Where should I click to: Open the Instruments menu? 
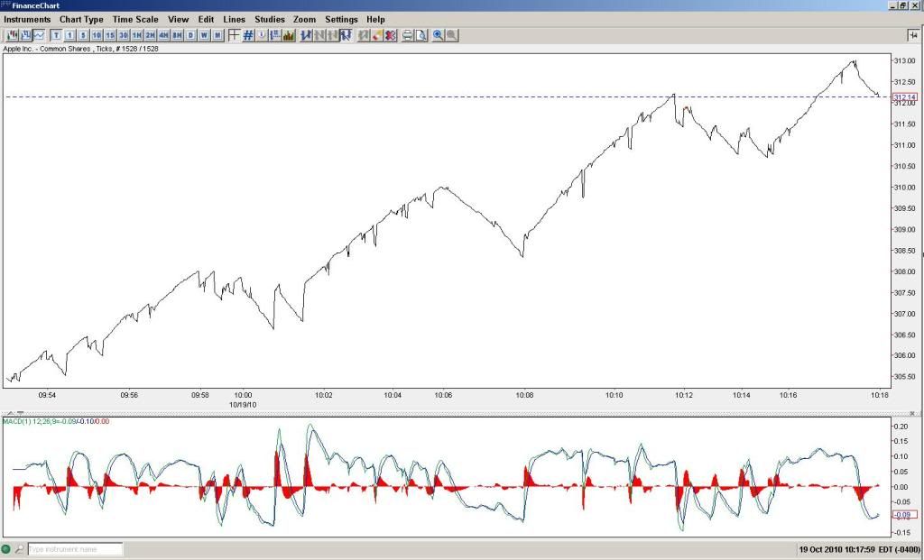coord(27,19)
